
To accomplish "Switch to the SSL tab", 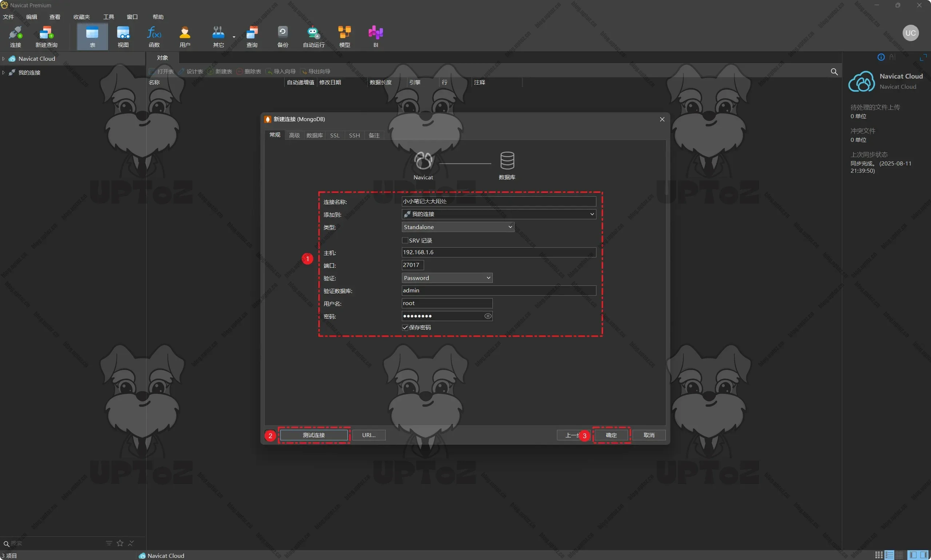I will pos(335,135).
